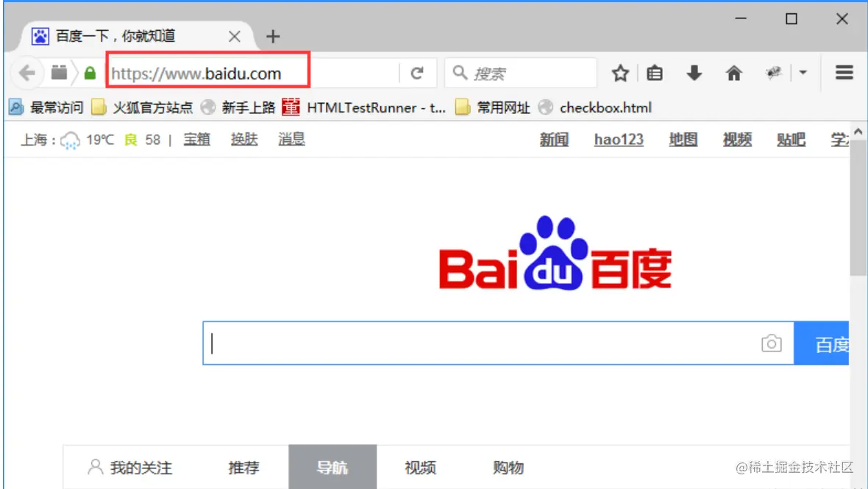
Task: Open the hamburger menu
Action: 844,73
